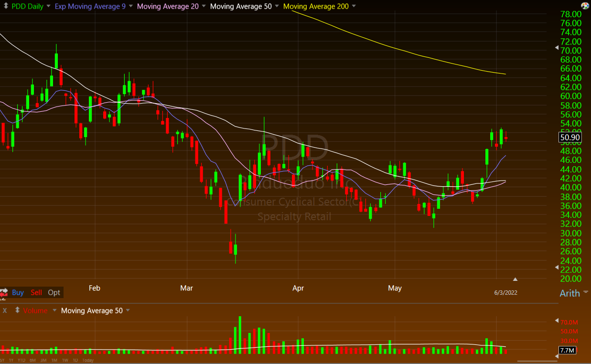Click the Opt options button

[54, 292]
